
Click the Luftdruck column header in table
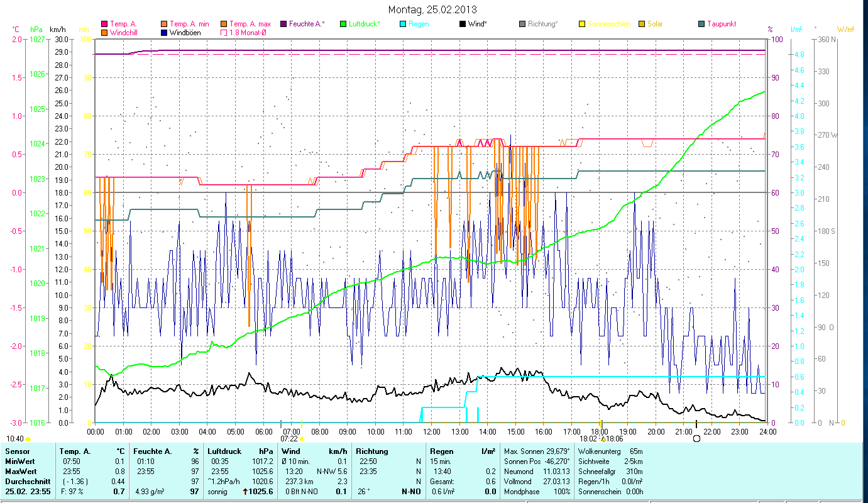coord(224,451)
